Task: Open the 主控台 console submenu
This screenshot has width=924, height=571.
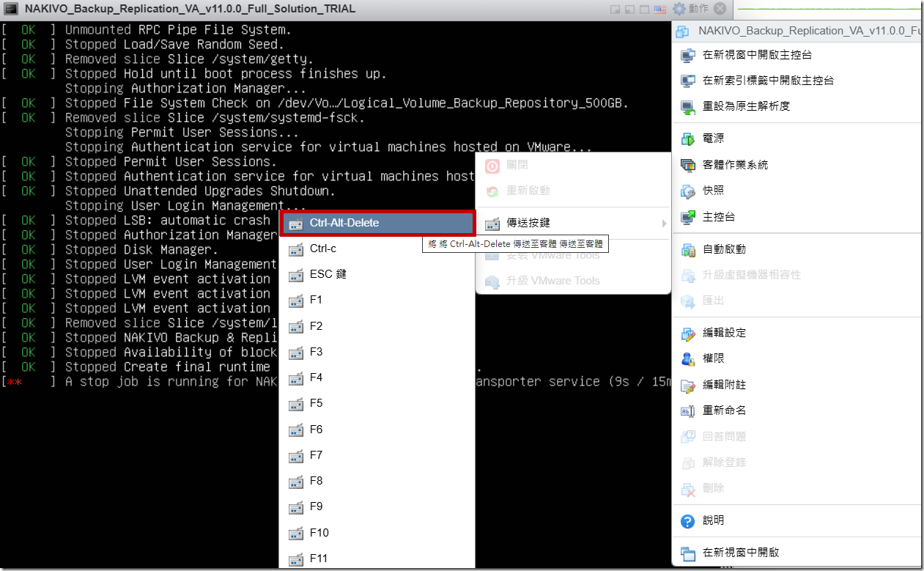Action: pyautogui.click(x=796, y=217)
